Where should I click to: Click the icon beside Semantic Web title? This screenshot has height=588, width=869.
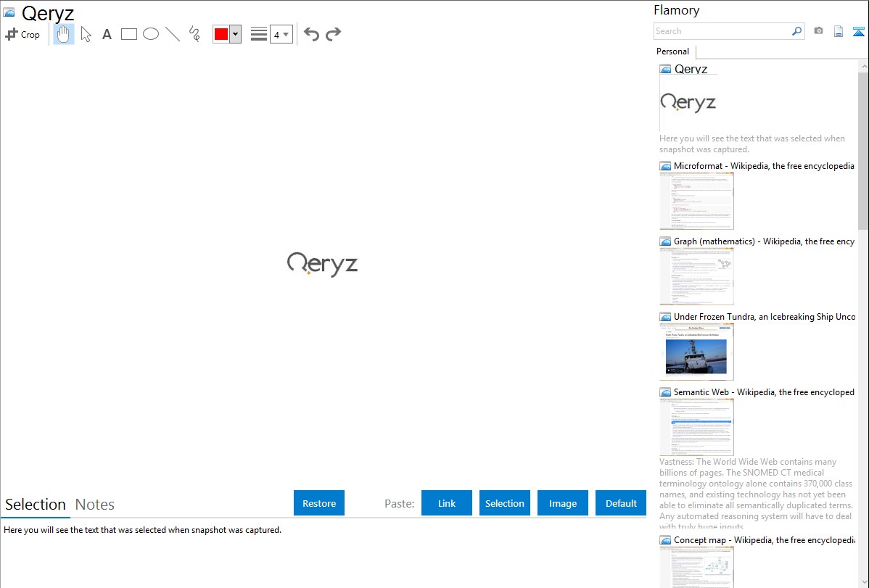click(665, 392)
